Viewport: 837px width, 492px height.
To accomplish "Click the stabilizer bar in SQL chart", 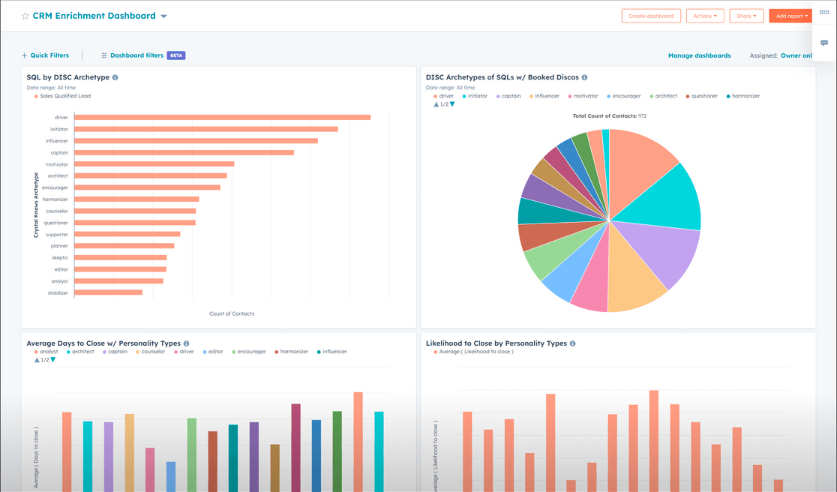I will click(108, 292).
